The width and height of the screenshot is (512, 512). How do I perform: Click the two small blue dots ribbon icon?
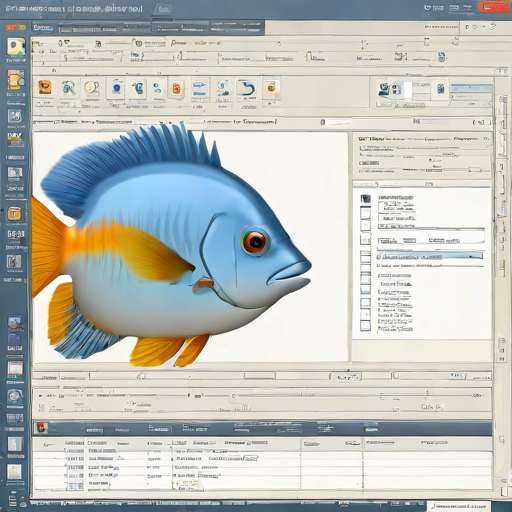click(157, 89)
